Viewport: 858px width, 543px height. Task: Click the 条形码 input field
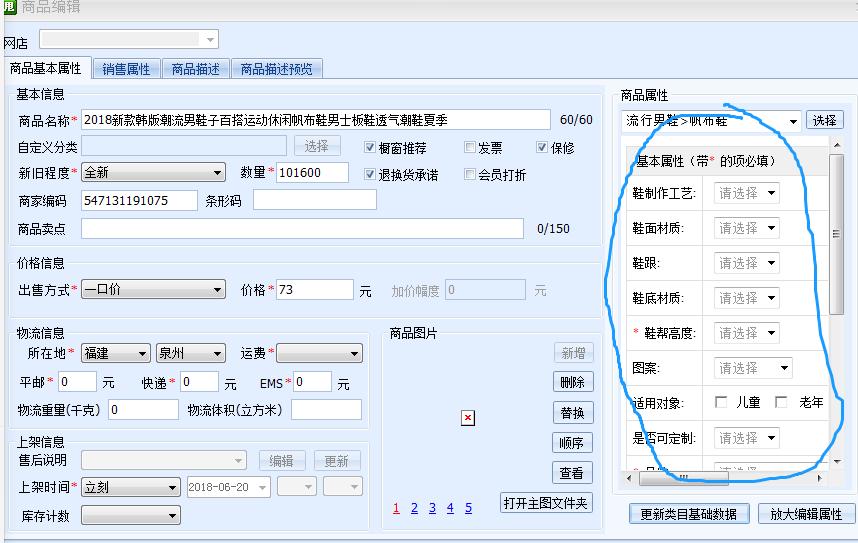click(315, 200)
